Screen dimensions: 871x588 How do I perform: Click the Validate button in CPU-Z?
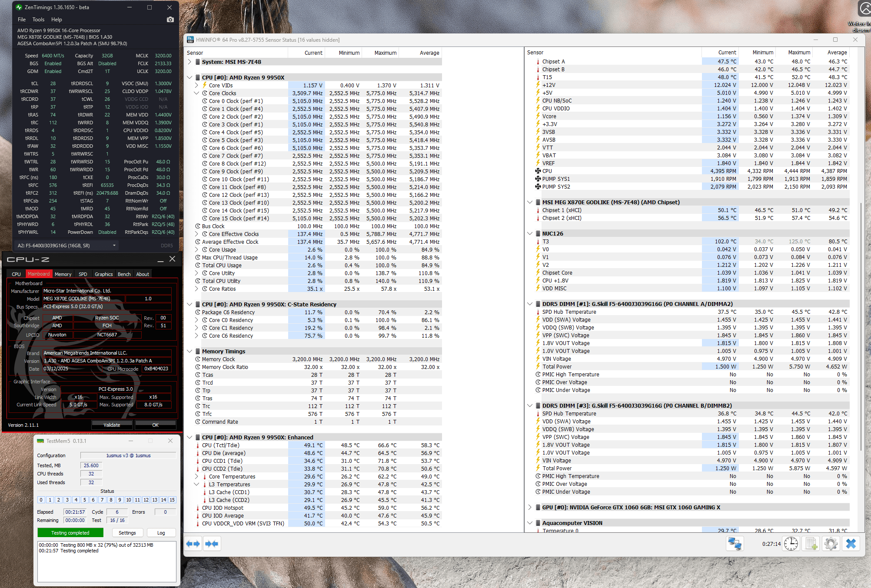pyautogui.click(x=112, y=425)
